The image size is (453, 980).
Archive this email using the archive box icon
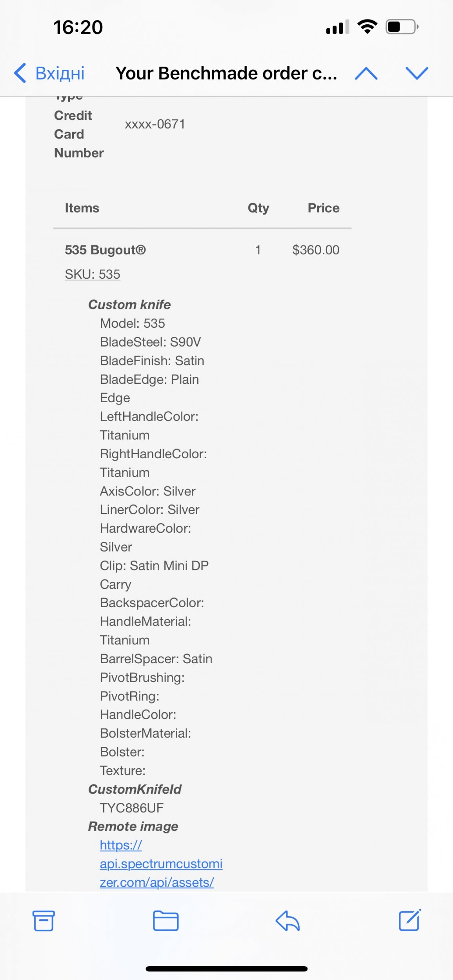43,920
